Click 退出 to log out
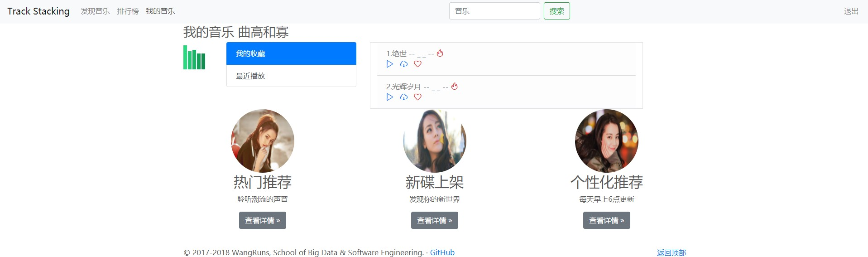This screenshot has width=868, height=257. coord(851,11)
